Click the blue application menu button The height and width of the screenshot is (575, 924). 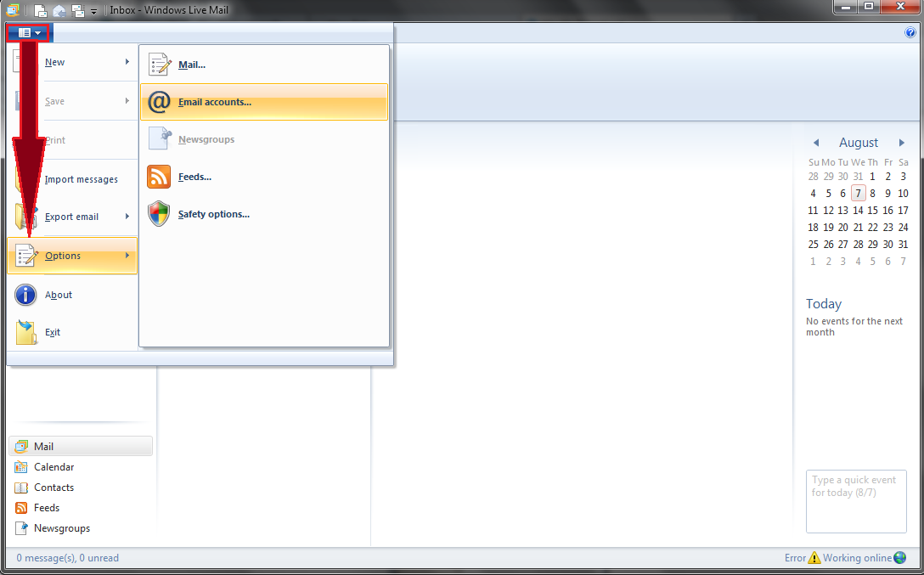(x=30, y=32)
